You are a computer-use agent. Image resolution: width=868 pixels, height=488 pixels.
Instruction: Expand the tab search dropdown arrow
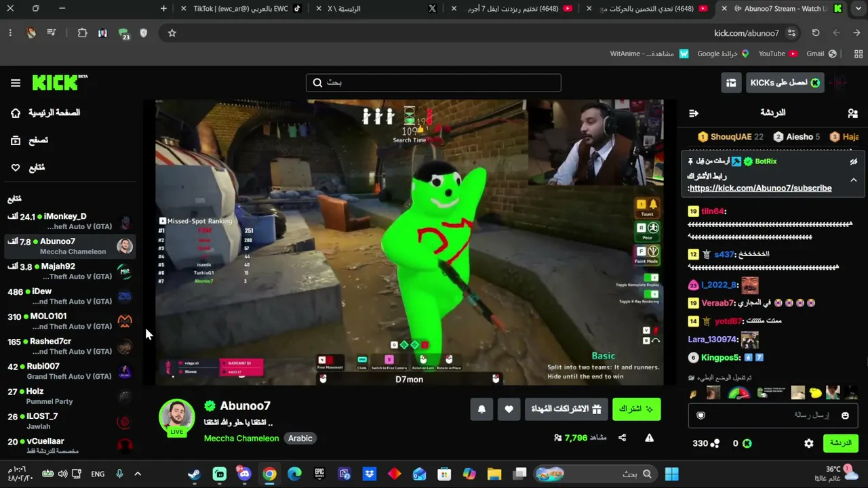(857, 9)
